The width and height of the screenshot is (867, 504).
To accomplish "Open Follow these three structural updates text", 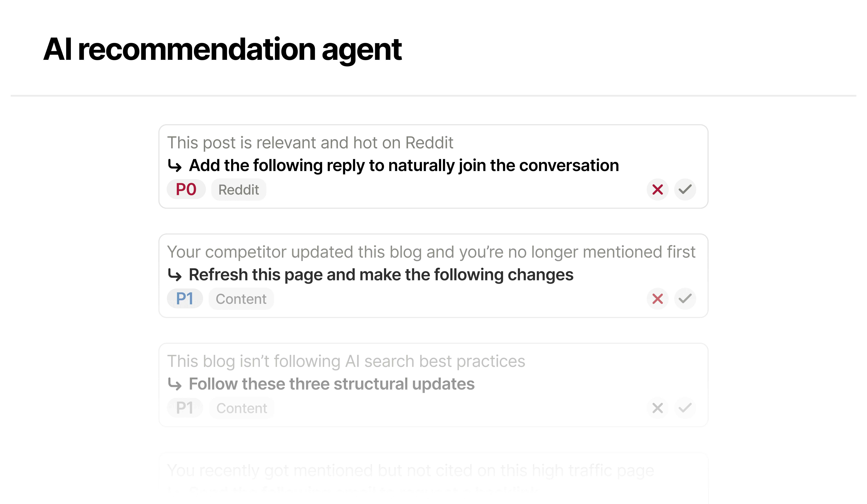I will click(x=332, y=384).
